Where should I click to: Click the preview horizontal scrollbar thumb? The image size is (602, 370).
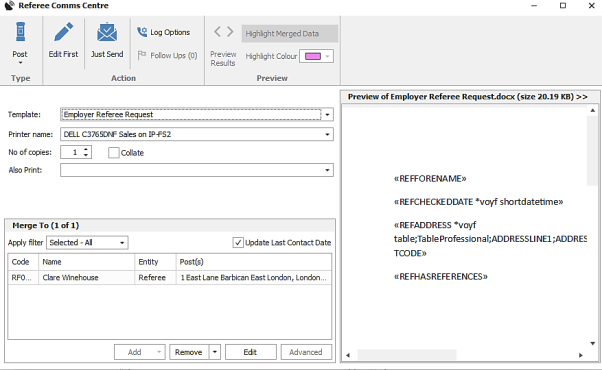407,355
